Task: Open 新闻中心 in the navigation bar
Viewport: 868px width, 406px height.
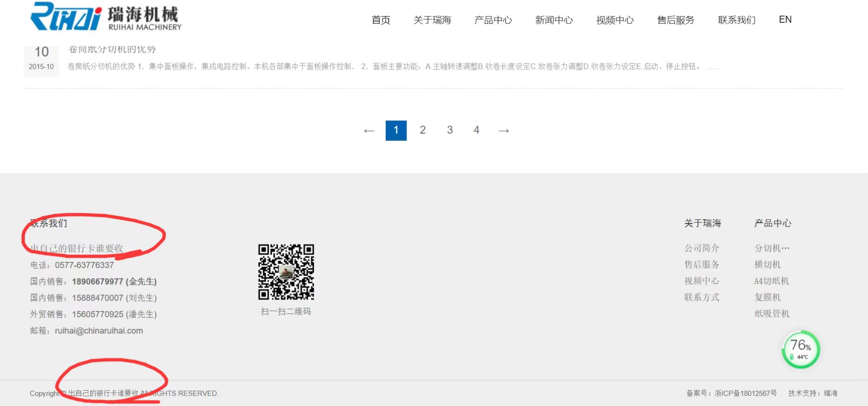Action: point(554,20)
